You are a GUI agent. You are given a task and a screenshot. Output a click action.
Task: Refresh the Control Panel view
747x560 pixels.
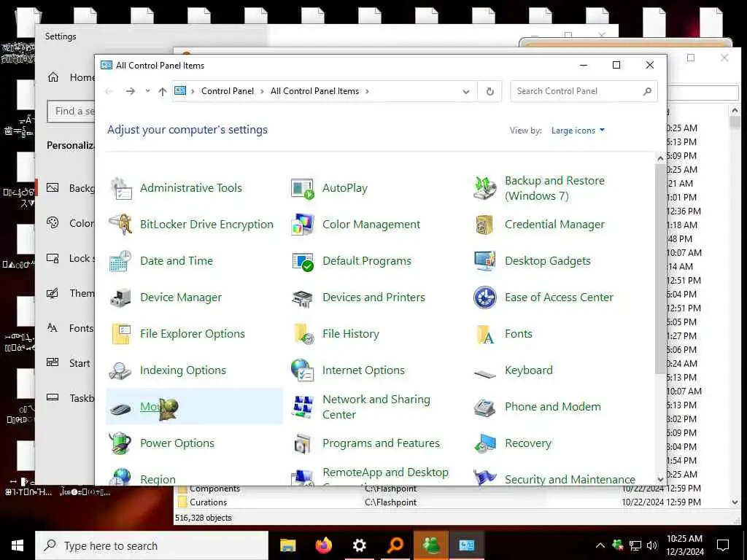tap(489, 91)
